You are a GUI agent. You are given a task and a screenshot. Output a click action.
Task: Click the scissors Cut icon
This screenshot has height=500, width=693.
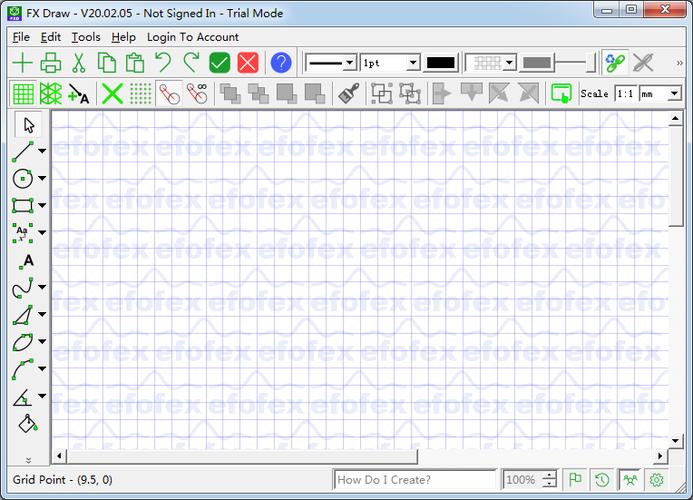pos(79,63)
